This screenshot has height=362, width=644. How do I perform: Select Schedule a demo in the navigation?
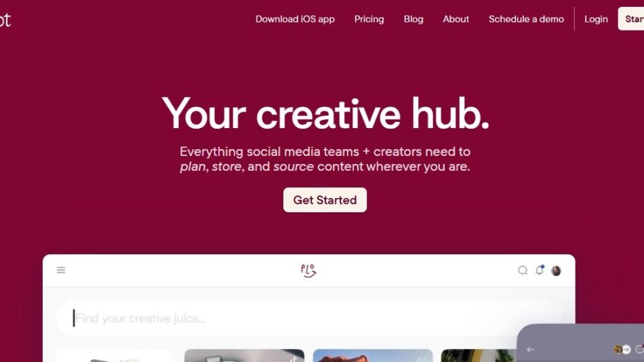tap(526, 19)
